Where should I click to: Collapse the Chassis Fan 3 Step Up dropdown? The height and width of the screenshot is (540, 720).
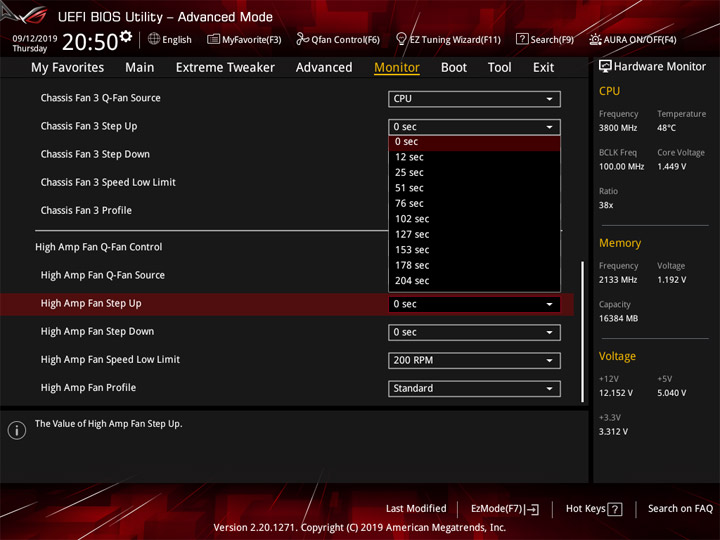pos(474,127)
